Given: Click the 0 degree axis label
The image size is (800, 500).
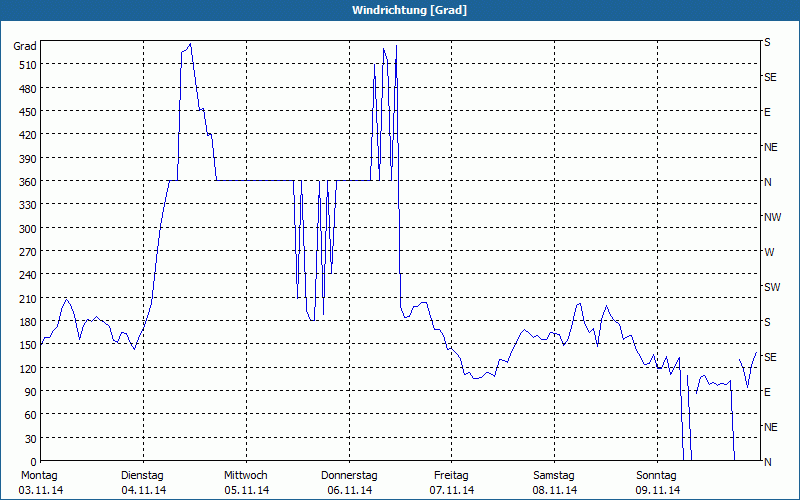Looking at the screenshot, I should pyautogui.click(x=34, y=462).
